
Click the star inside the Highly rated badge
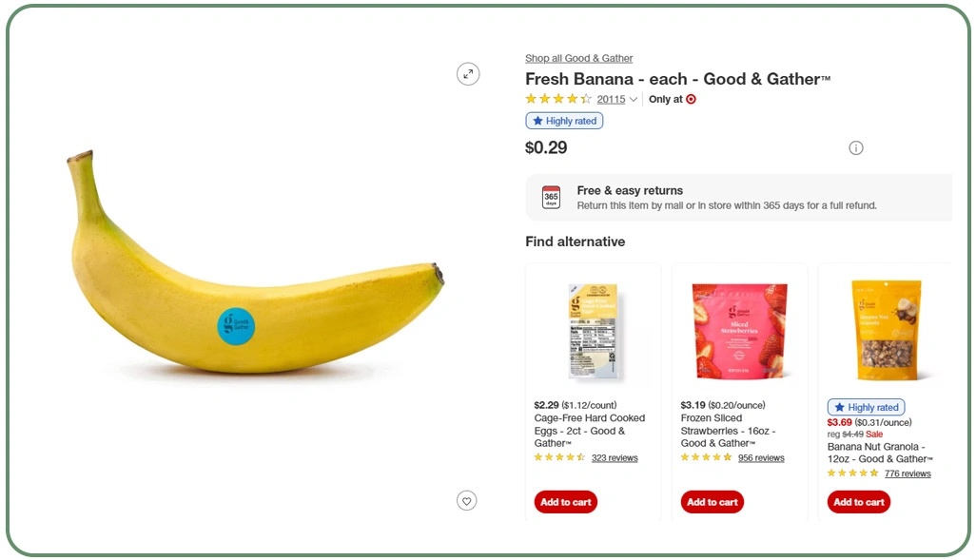[539, 121]
